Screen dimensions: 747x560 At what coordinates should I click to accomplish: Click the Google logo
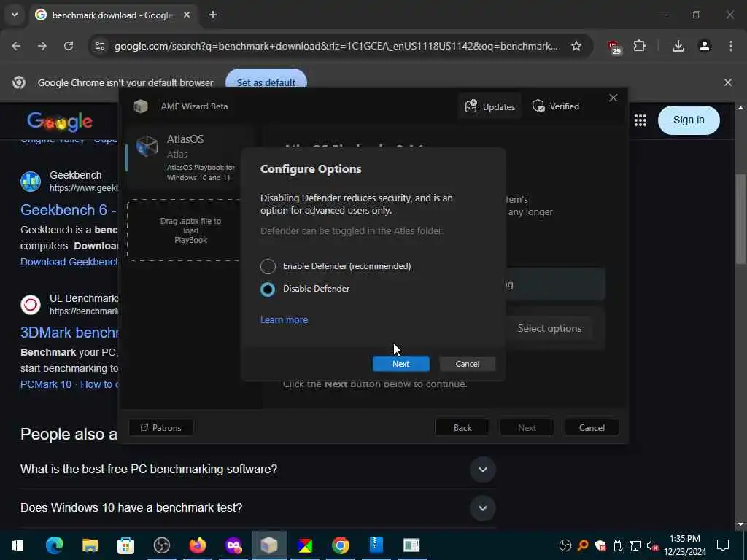pyautogui.click(x=60, y=122)
